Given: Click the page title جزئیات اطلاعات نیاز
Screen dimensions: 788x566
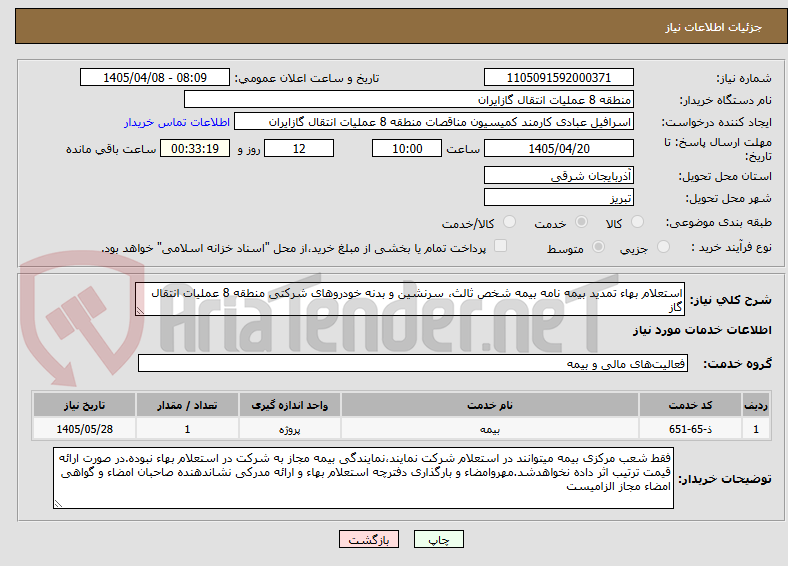Looking at the screenshot, I should [714, 27].
